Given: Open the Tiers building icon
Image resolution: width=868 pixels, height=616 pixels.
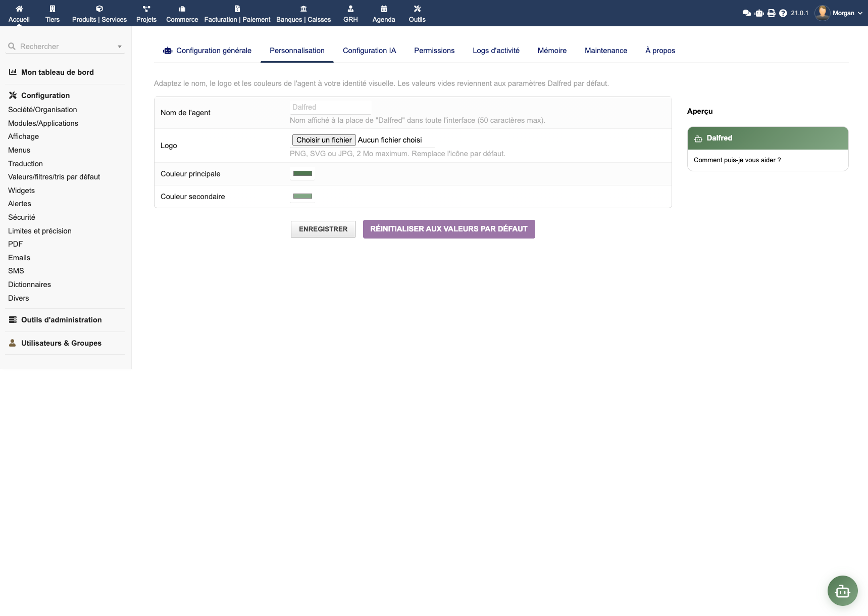Looking at the screenshot, I should 53,9.
